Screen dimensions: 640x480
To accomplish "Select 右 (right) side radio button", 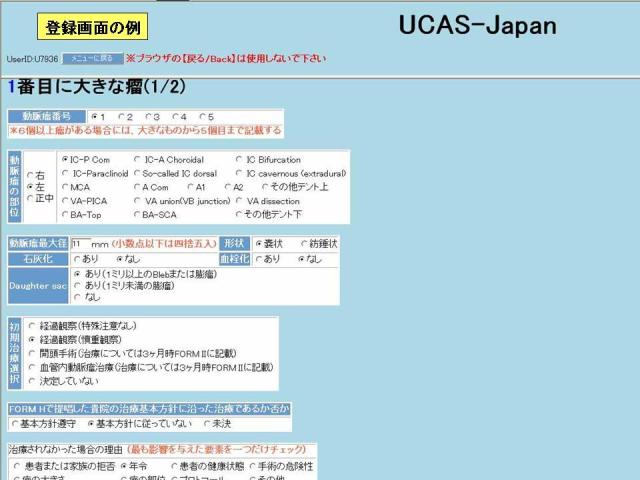I will pos(29,174).
